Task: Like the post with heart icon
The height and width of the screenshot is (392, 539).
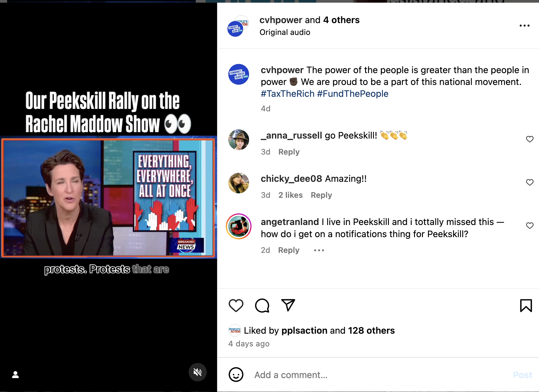Action: pyautogui.click(x=236, y=306)
